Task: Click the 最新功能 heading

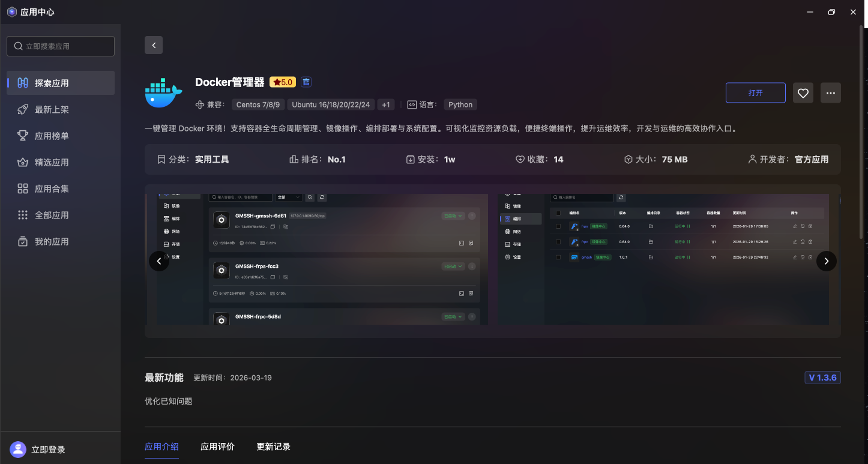Action: point(164,378)
